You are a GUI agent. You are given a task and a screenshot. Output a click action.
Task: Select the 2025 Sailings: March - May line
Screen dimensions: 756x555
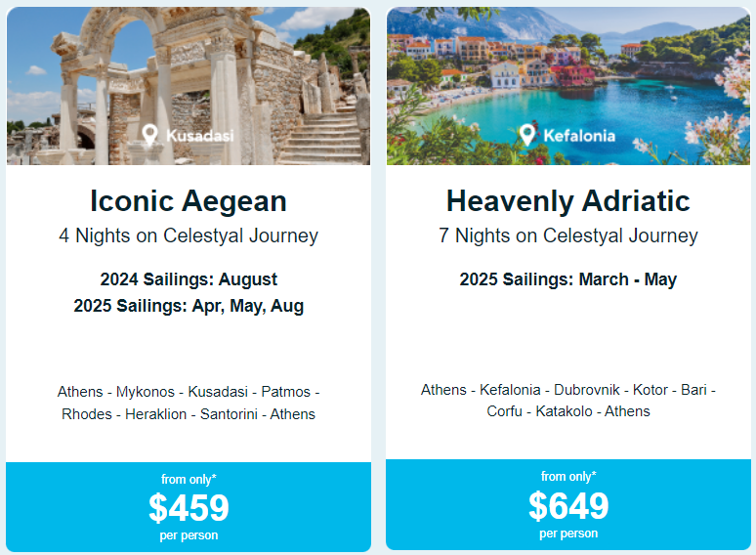[567, 279]
